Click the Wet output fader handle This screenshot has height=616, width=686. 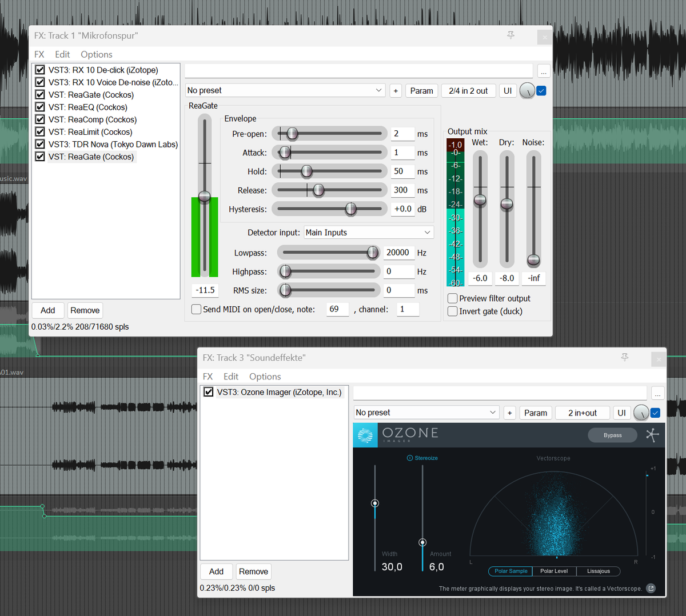480,200
